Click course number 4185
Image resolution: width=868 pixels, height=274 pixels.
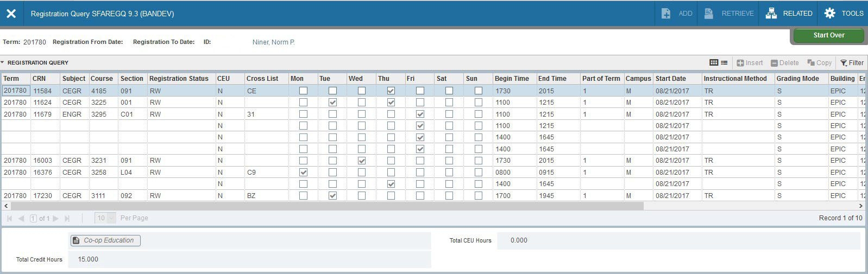coord(99,91)
